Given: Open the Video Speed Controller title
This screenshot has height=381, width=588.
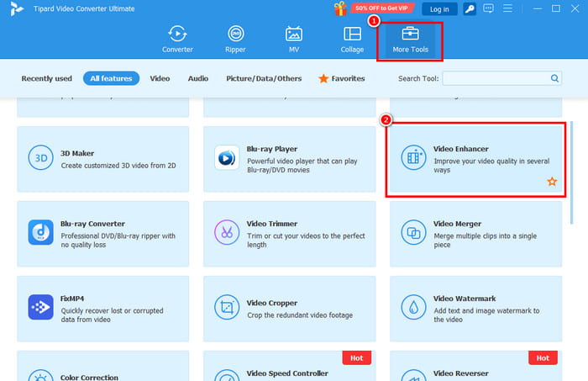Looking at the screenshot, I should [x=287, y=373].
